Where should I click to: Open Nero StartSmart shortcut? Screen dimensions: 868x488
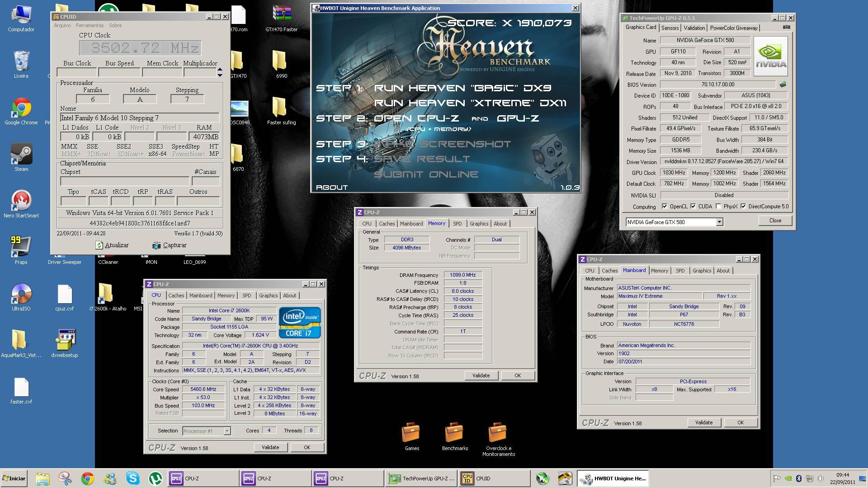[21, 204]
